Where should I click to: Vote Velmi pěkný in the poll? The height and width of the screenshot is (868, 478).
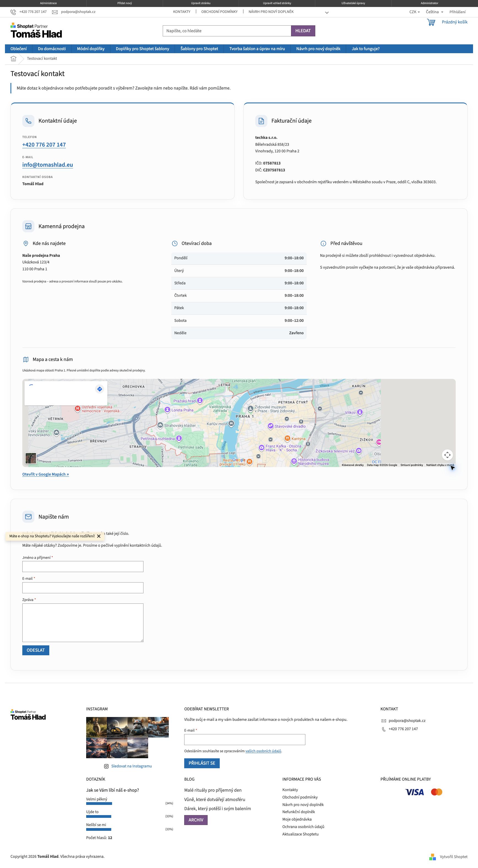pyautogui.click(x=97, y=799)
